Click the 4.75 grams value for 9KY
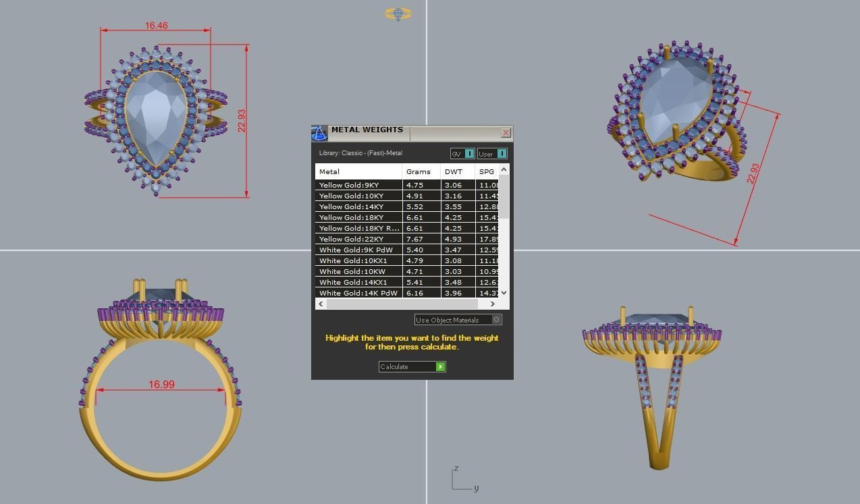This screenshot has width=860, height=504. [414, 185]
